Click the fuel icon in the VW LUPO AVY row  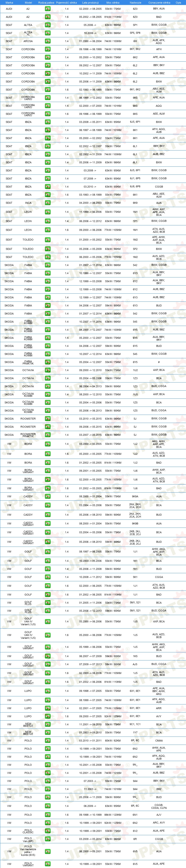48,716
